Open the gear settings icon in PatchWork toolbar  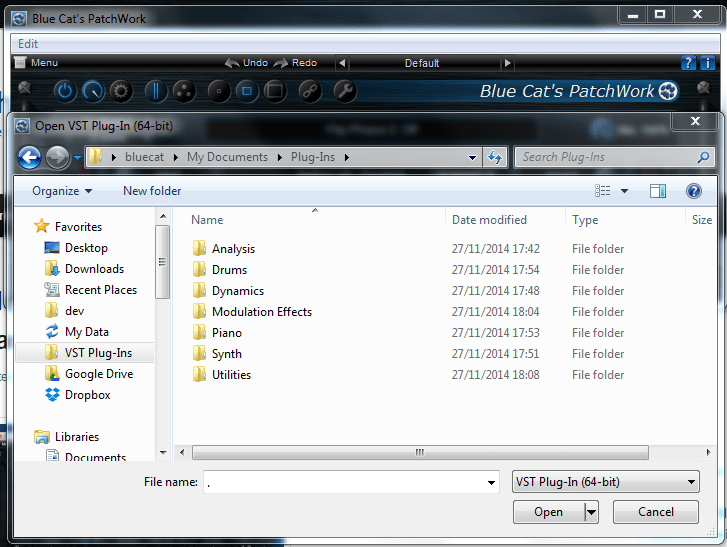pyautogui.click(x=121, y=91)
